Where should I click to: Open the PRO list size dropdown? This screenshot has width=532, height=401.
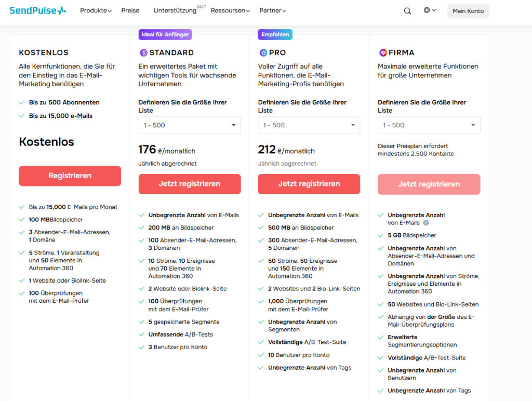[x=309, y=125]
